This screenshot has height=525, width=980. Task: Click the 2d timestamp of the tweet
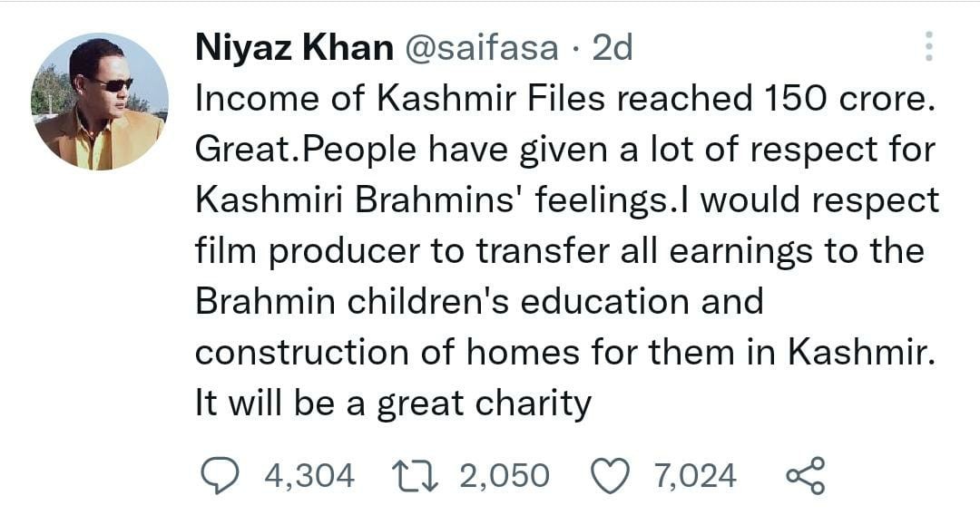coord(612,48)
